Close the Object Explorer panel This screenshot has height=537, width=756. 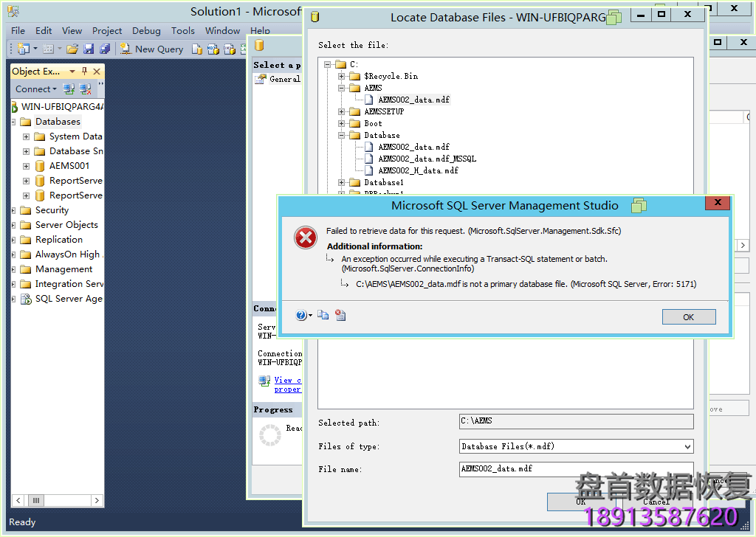click(x=97, y=72)
